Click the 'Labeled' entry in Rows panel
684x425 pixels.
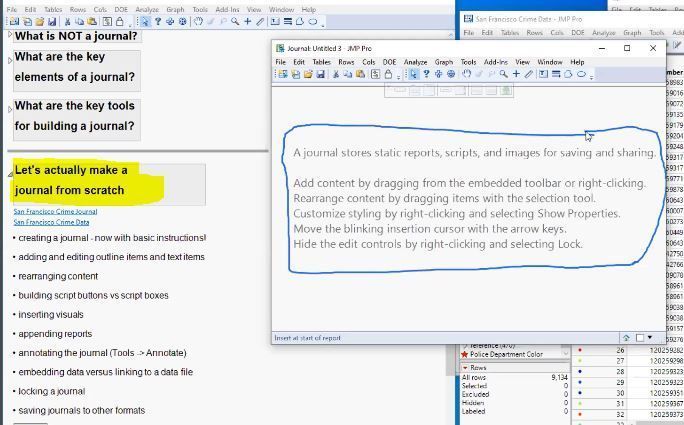click(473, 411)
